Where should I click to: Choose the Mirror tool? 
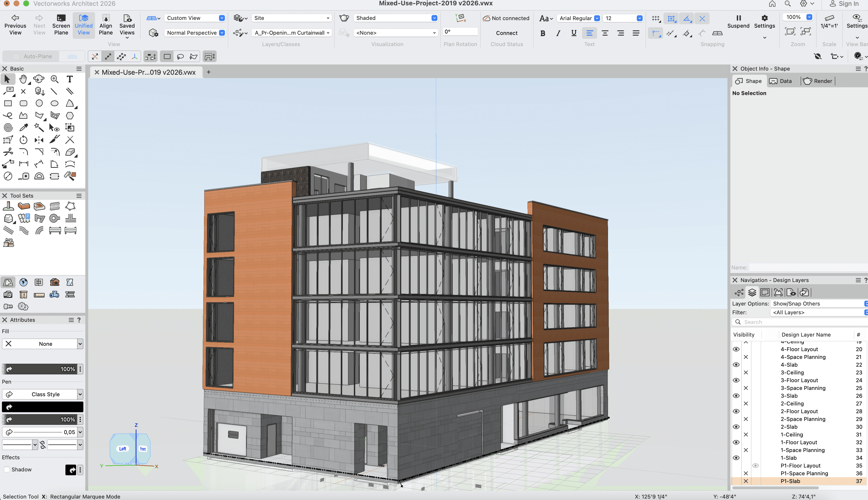(x=39, y=140)
